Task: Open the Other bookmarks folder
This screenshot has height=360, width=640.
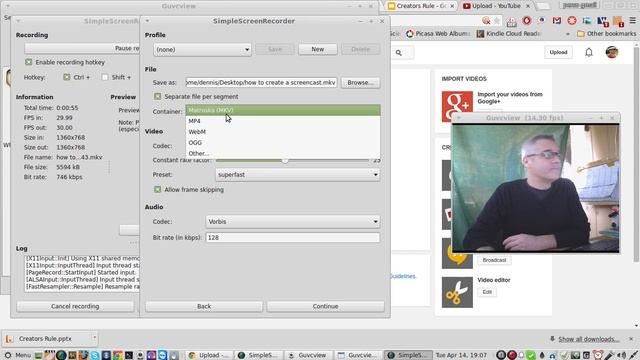Action: pos(606,34)
